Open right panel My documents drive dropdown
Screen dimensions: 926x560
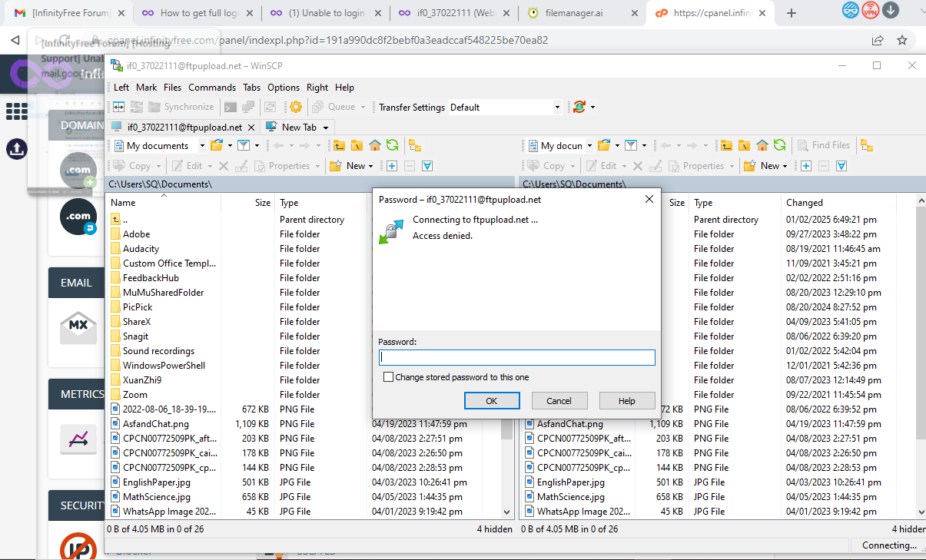point(589,145)
